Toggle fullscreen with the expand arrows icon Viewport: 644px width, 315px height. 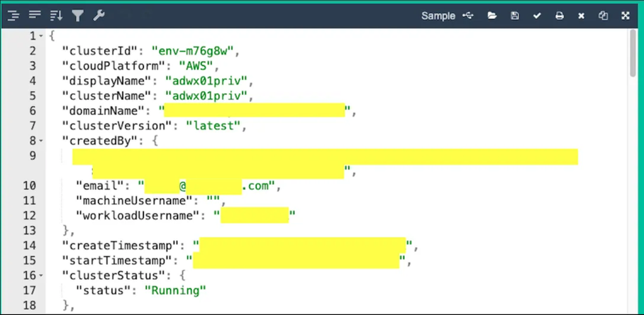(626, 16)
